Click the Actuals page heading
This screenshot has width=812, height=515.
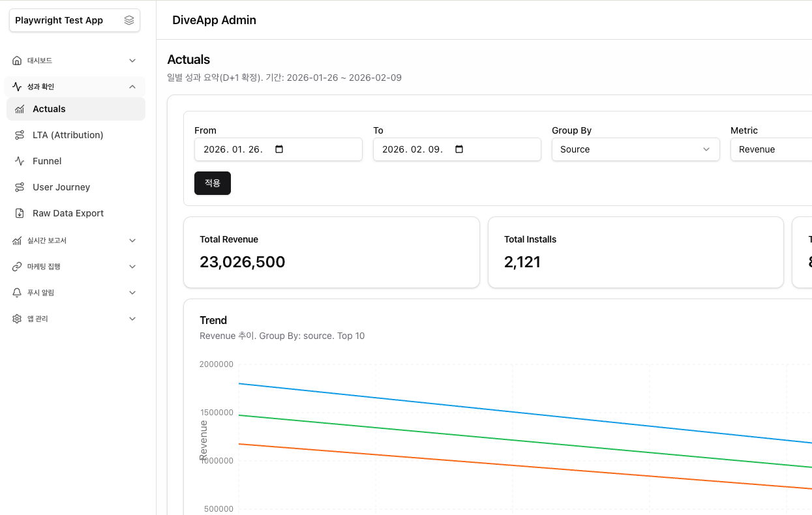click(x=188, y=59)
